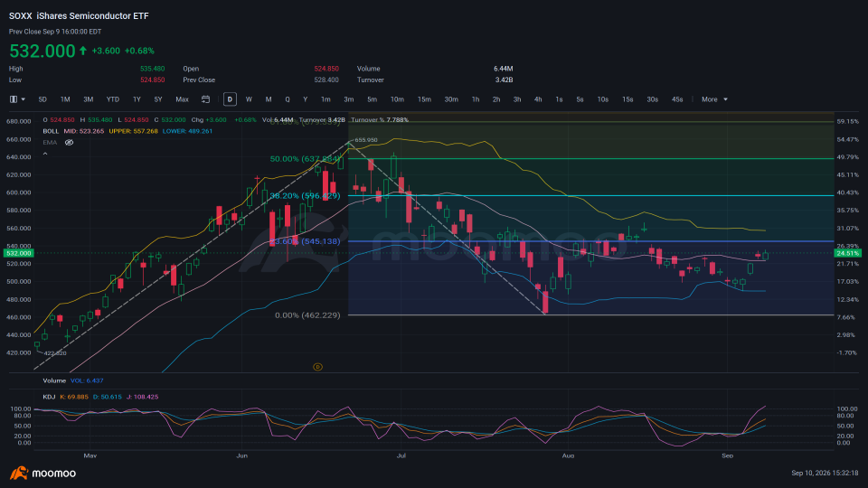This screenshot has width=868, height=488.
Task: Expand the layout dropdown arrow
Action: [24, 99]
